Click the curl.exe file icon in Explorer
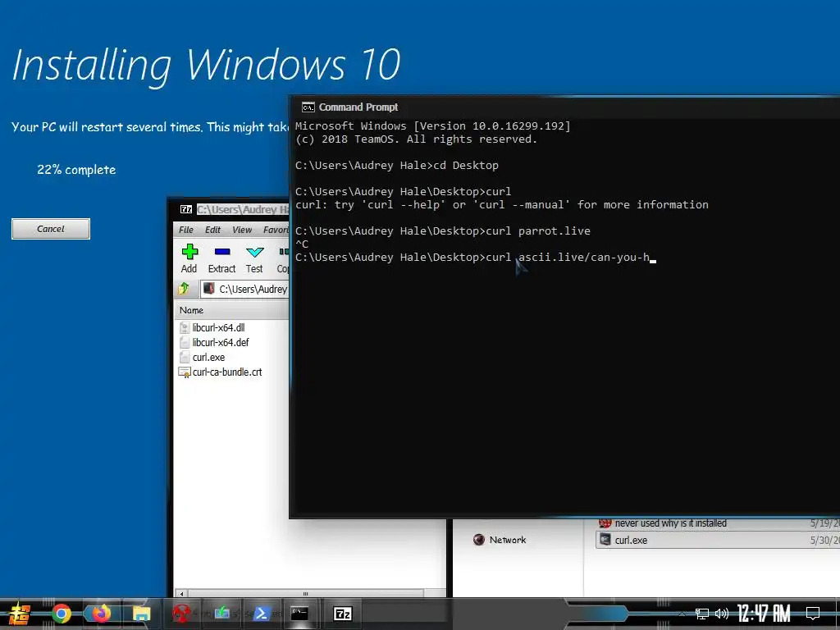The height and width of the screenshot is (630, 840). pyautogui.click(x=605, y=540)
